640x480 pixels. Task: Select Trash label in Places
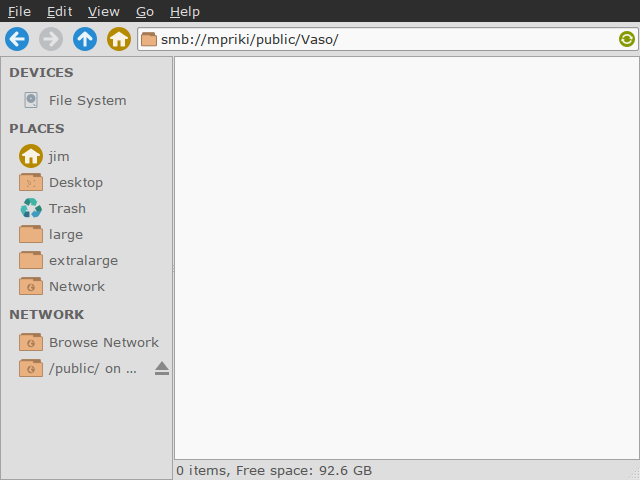(x=67, y=209)
